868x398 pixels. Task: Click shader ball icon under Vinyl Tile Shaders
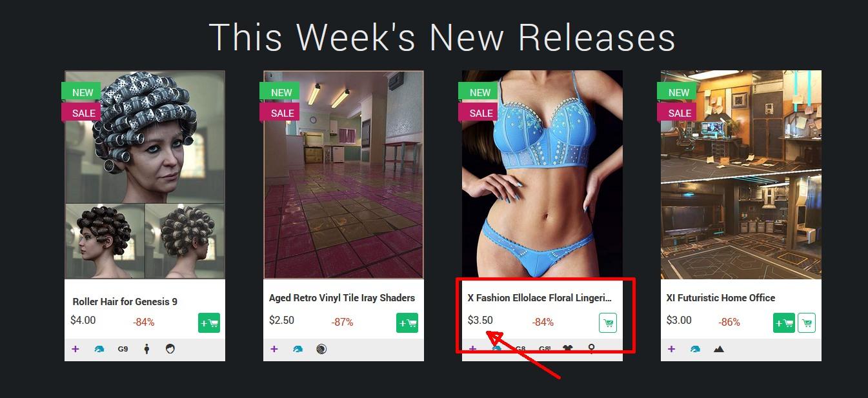click(x=321, y=349)
